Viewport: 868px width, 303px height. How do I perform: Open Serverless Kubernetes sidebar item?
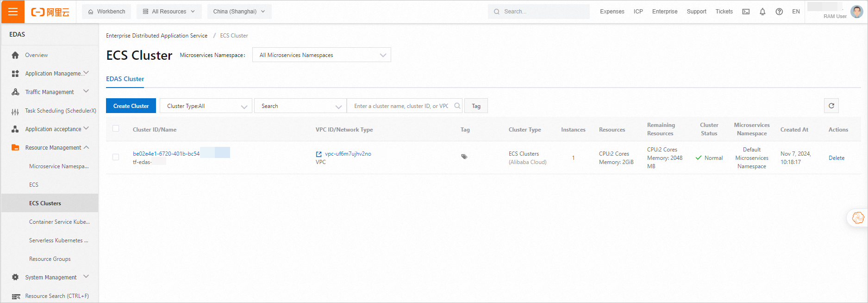click(x=58, y=240)
